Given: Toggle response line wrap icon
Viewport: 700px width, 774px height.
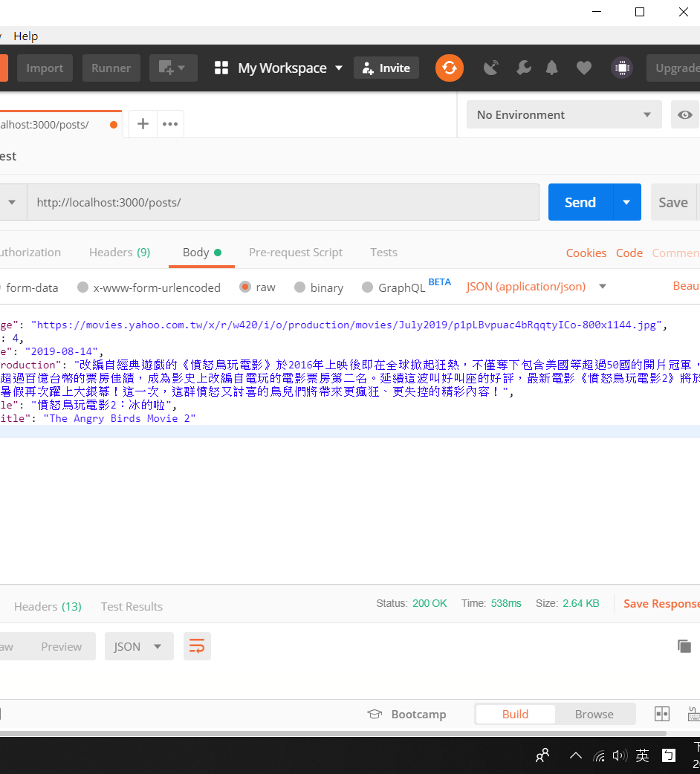Looking at the screenshot, I should pos(197,646).
